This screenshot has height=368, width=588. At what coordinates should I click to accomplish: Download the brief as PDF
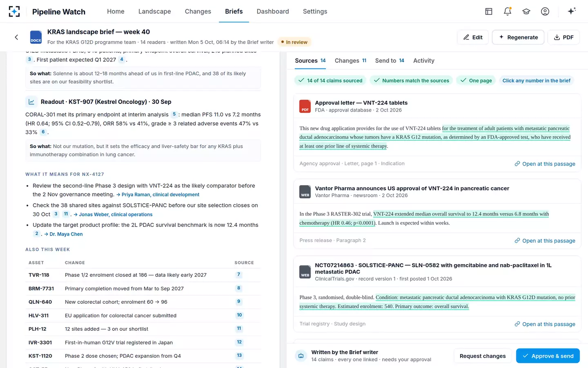pyautogui.click(x=563, y=37)
